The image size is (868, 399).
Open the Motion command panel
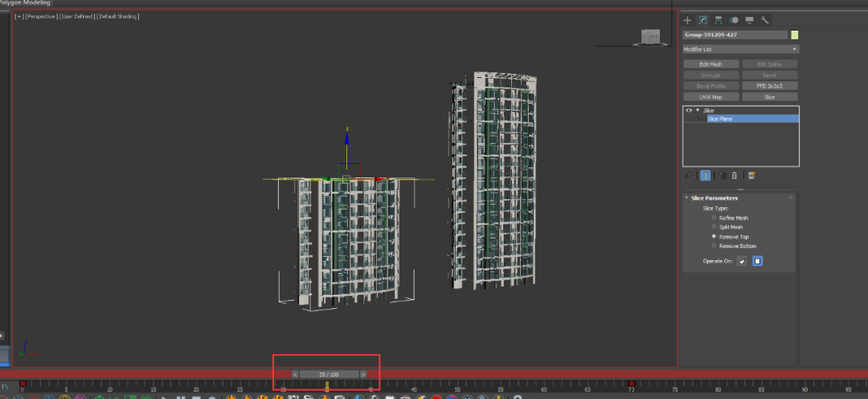coord(734,20)
